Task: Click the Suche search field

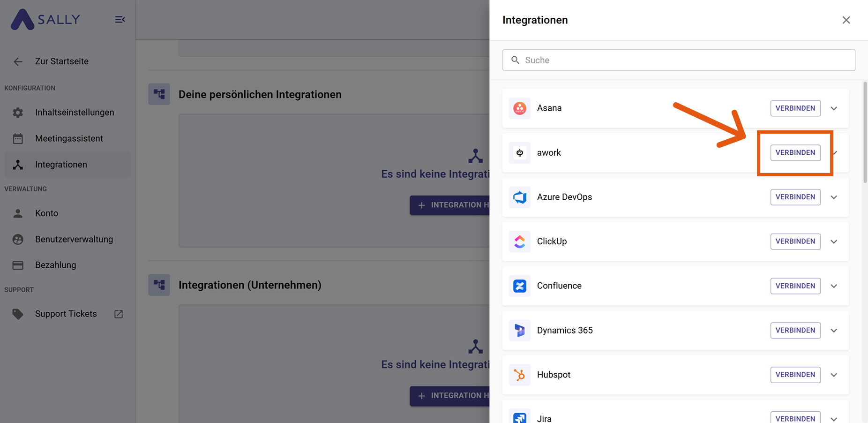Action: (x=679, y=60)
